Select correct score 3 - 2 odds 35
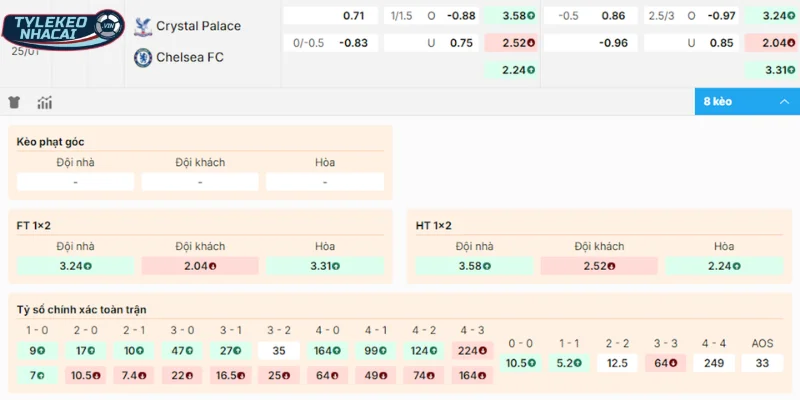This screenshot has height=400, width=800. pos(281,351)
